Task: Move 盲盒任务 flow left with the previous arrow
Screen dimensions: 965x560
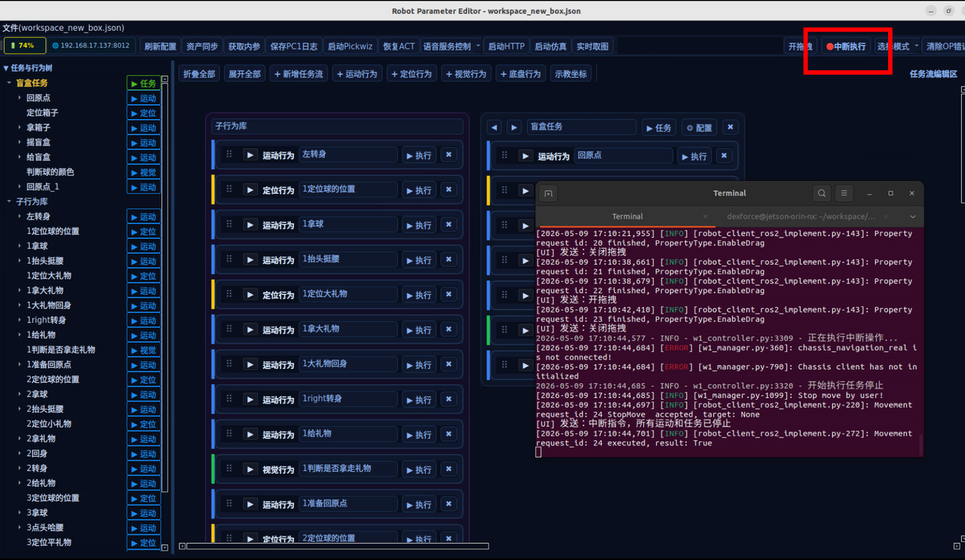Action: [495, 127]
